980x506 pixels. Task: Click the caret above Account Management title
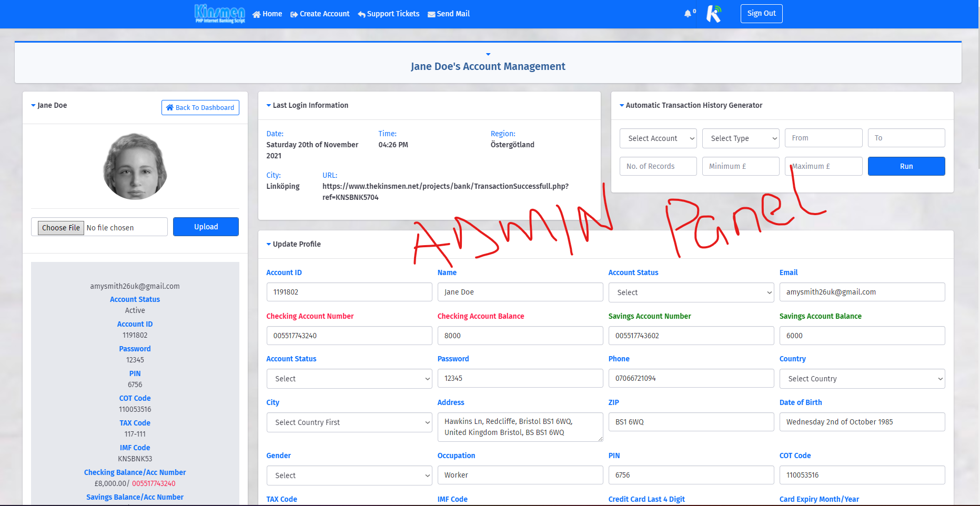(488, 54)
